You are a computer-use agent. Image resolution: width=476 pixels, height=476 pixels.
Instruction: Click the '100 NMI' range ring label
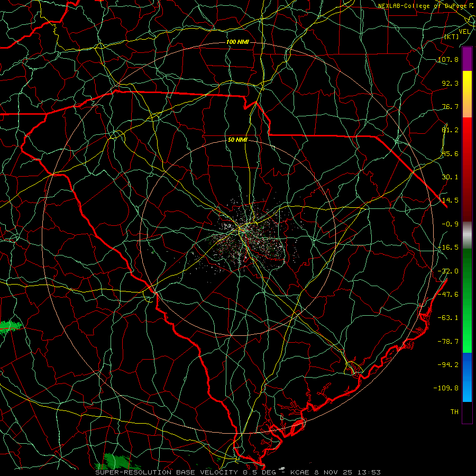pos(237,42)
